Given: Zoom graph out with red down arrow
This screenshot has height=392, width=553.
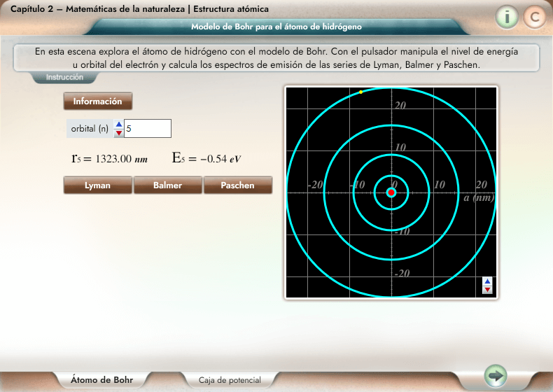Looking at the screenshot, I should [x=487, y=290].
